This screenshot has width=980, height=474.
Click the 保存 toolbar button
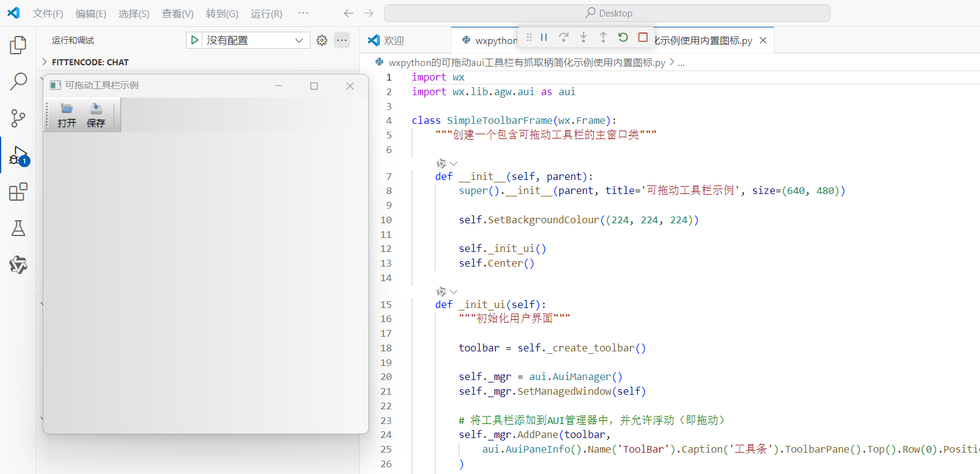pos(96,115)
